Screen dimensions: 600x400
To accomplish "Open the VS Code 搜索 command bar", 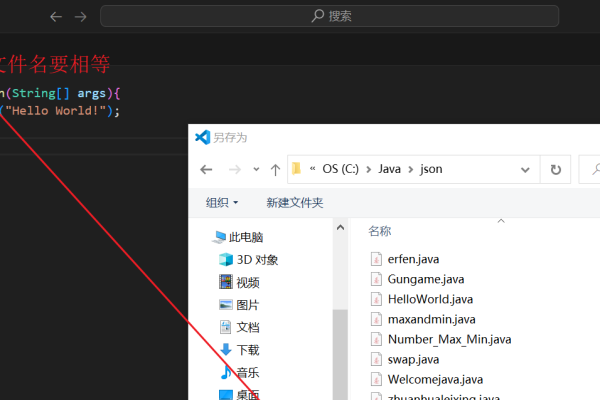I will coord(329,16).
